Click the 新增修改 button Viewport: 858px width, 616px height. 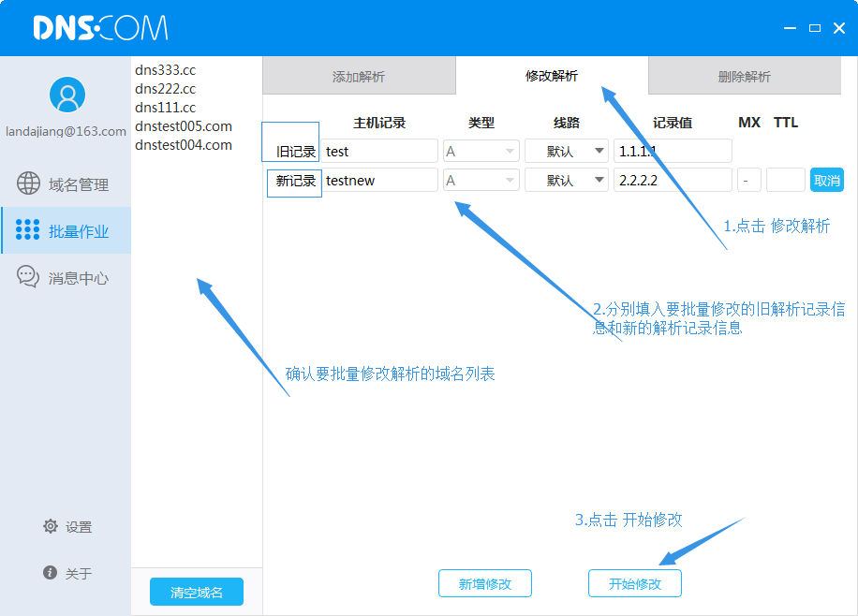click(485, 583)
